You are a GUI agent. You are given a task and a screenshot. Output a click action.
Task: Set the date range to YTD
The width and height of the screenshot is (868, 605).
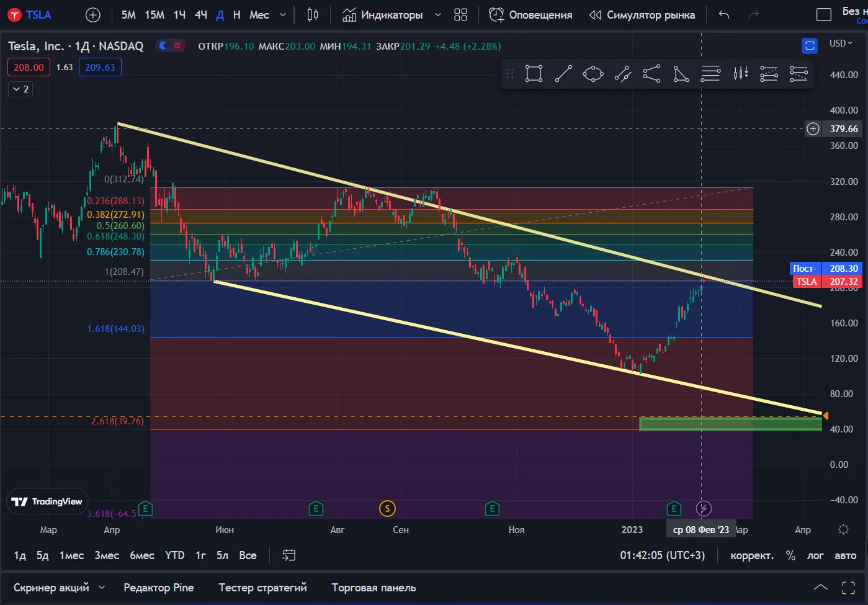(x=175, y=555)
